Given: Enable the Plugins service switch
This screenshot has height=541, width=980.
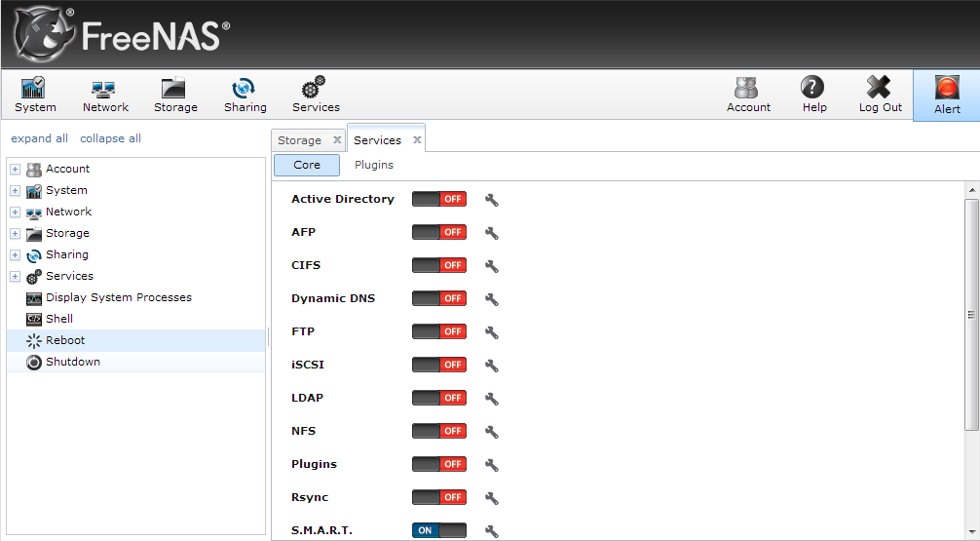Looking at the screenshot, I should tap(439, 464).
